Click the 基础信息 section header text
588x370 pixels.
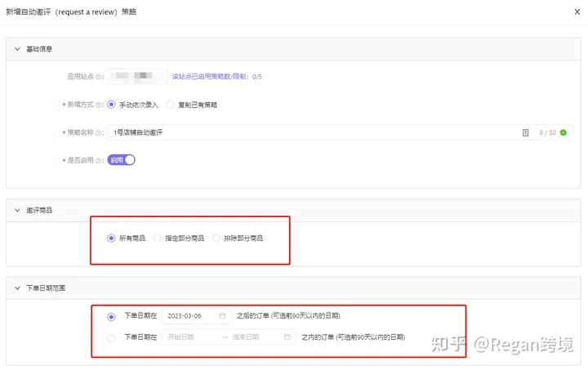[39, 49]
